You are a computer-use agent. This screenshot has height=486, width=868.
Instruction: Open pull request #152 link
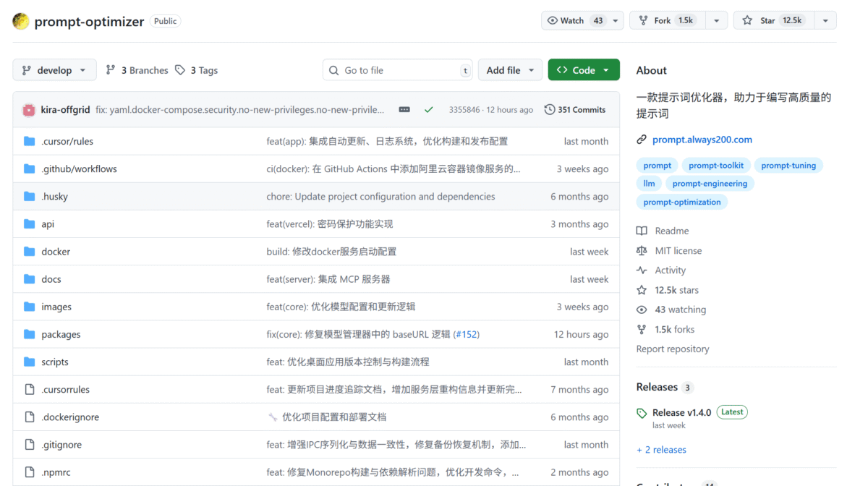(467, 334)
